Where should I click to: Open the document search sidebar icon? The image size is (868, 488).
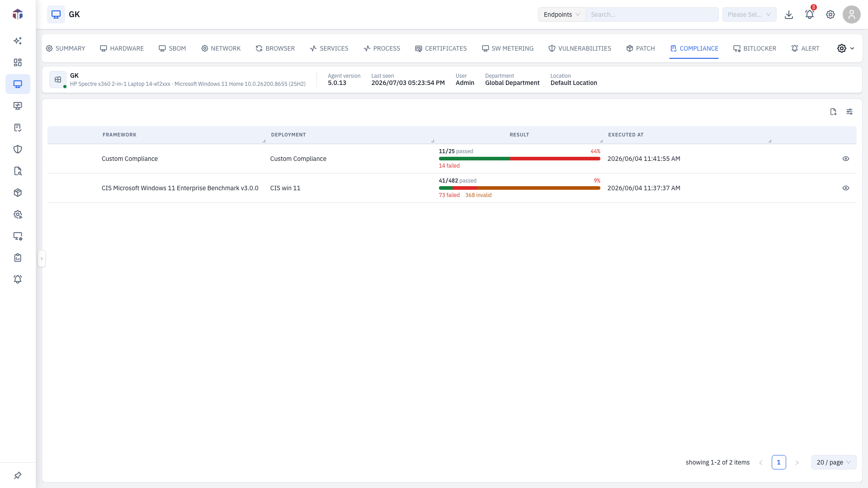(x=18, y=171)
